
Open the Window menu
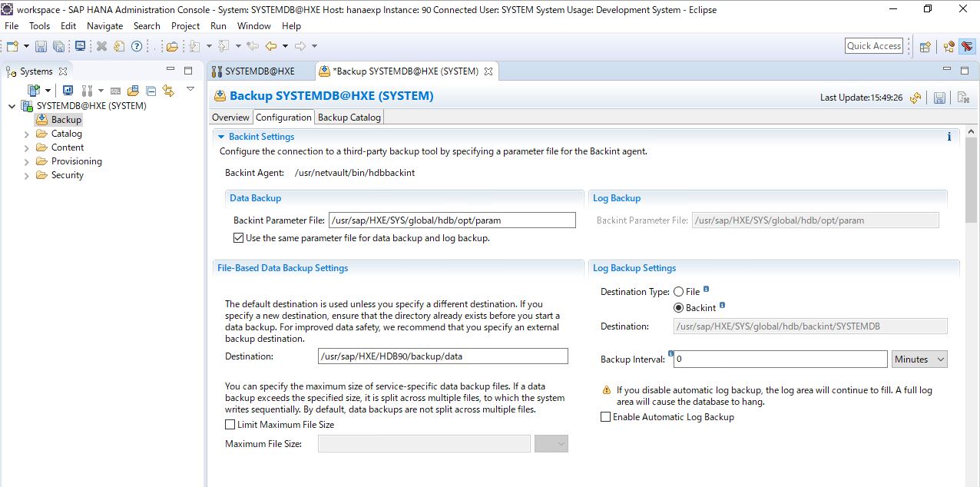click(253, 25)
